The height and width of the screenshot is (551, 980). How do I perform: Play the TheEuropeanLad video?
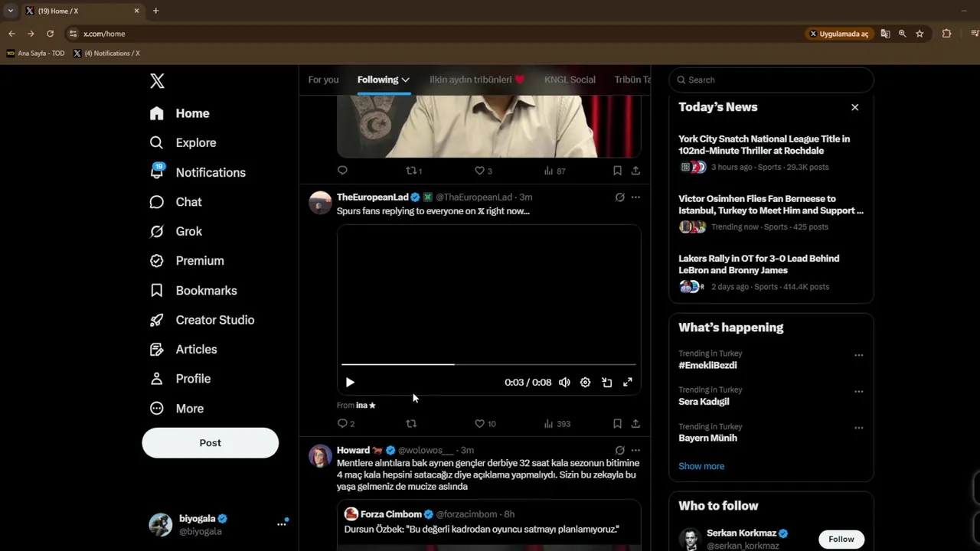click(350, 383)
